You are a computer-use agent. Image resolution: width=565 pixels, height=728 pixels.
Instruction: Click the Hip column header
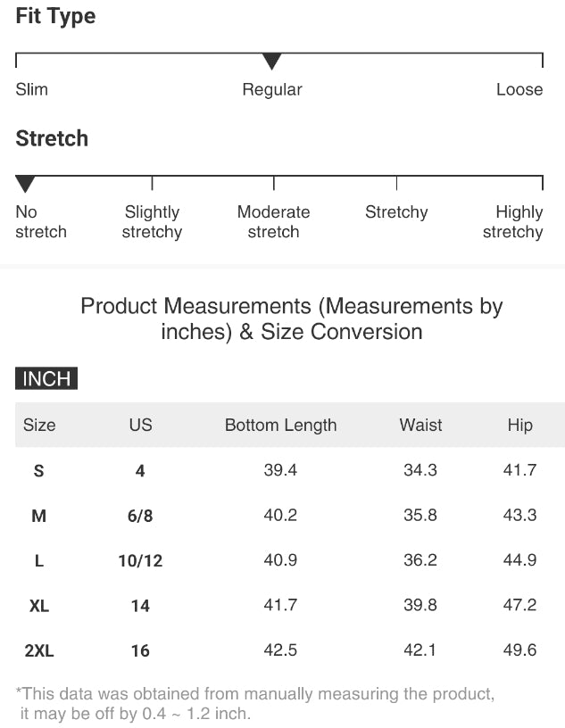tap(519, 425)
